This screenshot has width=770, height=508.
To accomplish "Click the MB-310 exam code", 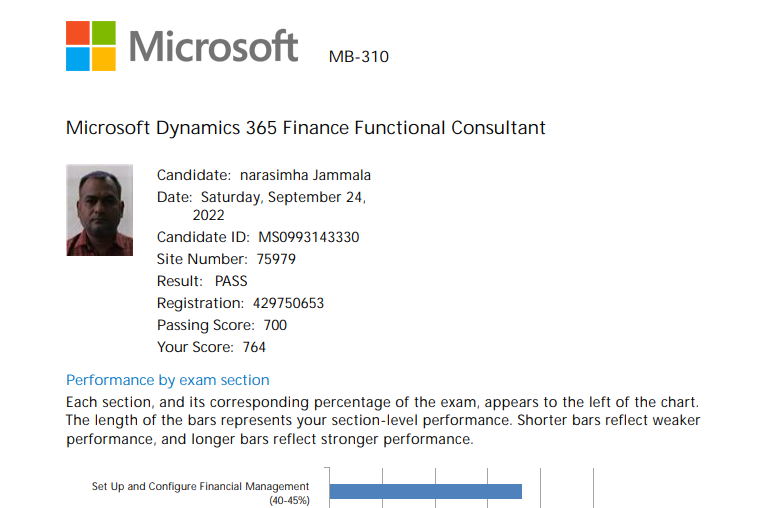I will pos(358,57).
